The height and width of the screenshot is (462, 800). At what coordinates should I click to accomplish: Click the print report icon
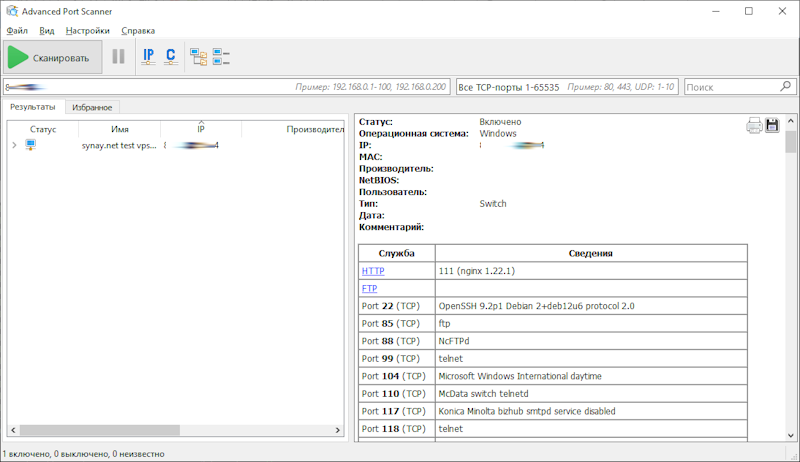click(x=754, y=125)
